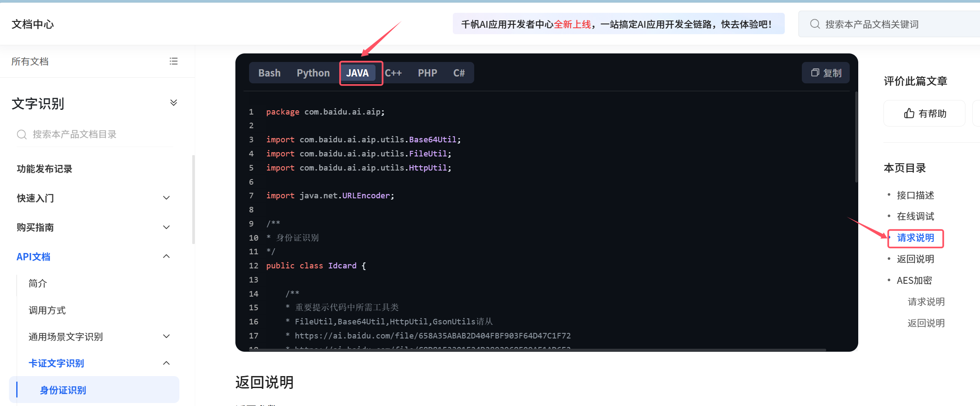980x406 pixels.
Task: Open the 请求说明 section in page outline
Action: point(915,238)
